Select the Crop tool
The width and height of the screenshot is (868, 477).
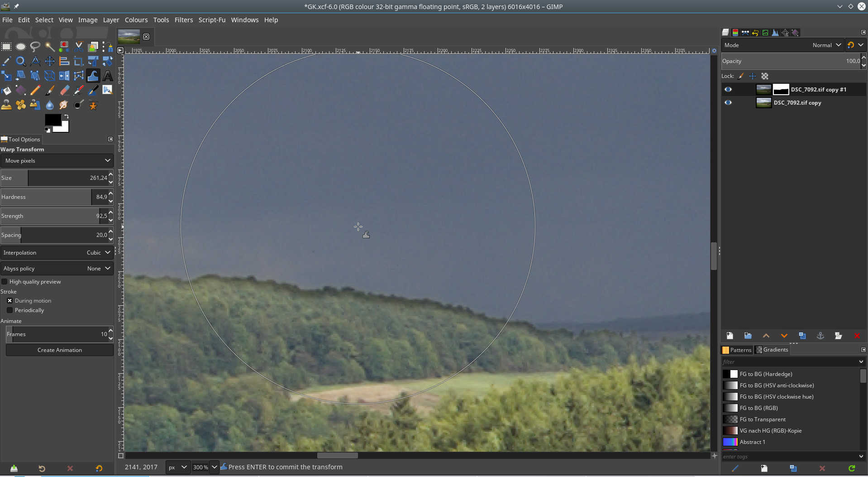click(x=79, y=61)
